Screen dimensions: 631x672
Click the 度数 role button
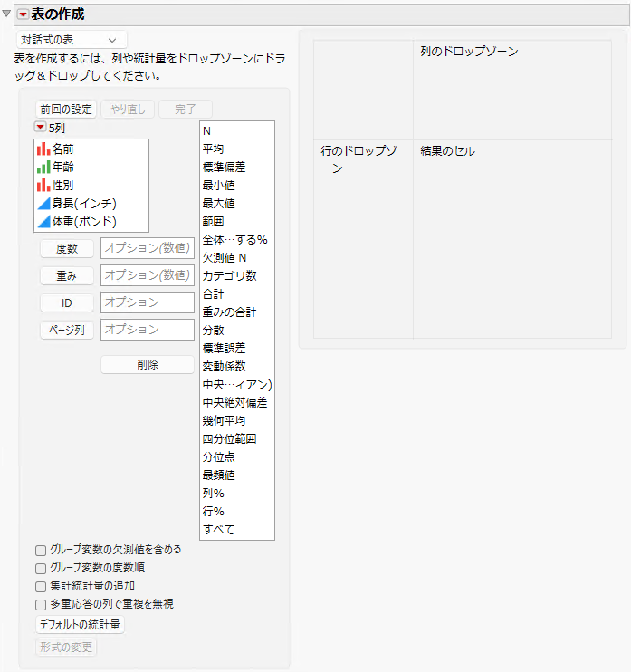pyautogui.click(x=67, y=248)
